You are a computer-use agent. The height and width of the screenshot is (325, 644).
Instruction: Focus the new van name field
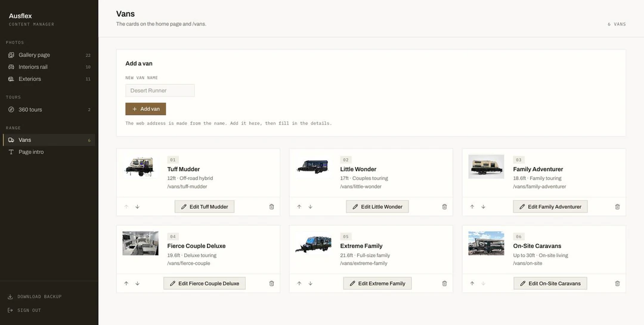[x=160, y=91]
